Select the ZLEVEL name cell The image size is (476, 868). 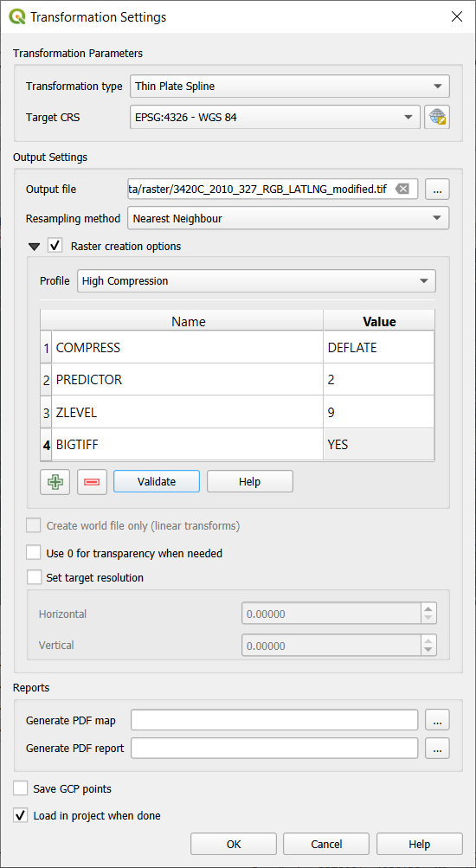(x=188, y=412)
